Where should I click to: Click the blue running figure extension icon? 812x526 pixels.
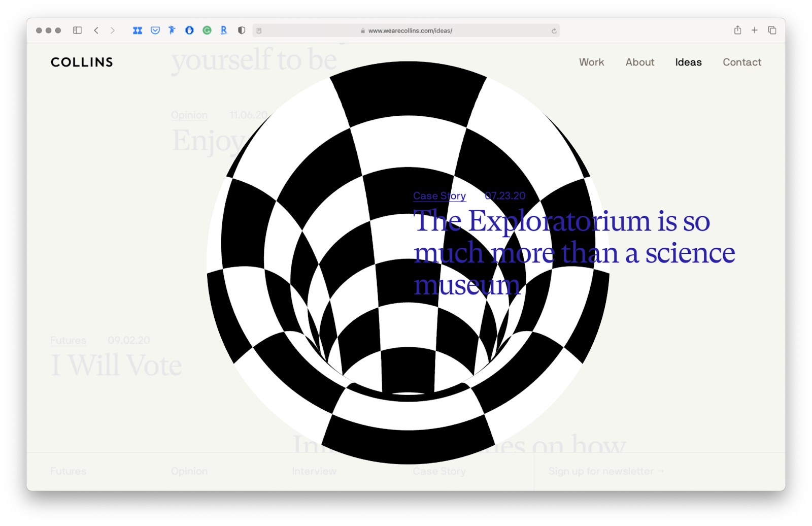tap(172, 30)
